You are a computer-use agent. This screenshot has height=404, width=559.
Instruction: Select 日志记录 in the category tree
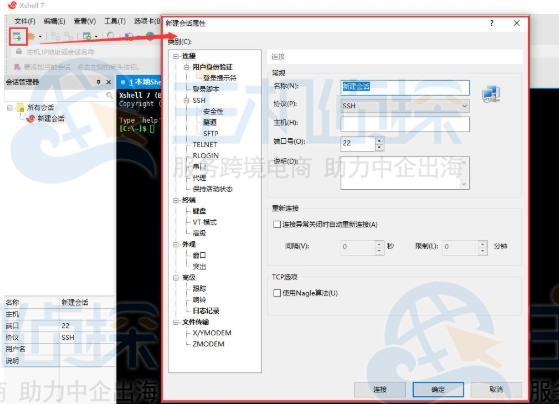[x=206, y=311]
